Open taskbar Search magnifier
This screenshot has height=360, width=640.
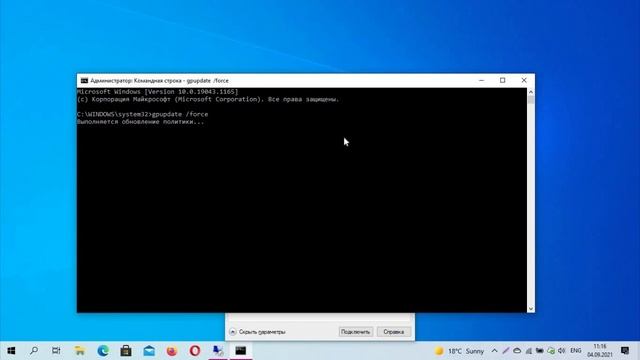[x=34, y=351]
